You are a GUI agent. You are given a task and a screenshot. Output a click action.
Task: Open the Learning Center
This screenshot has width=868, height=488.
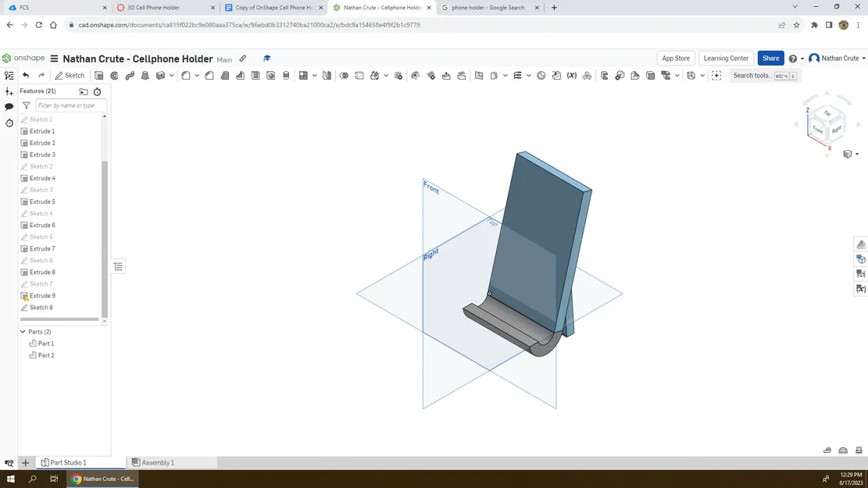[x=726, y=58]
